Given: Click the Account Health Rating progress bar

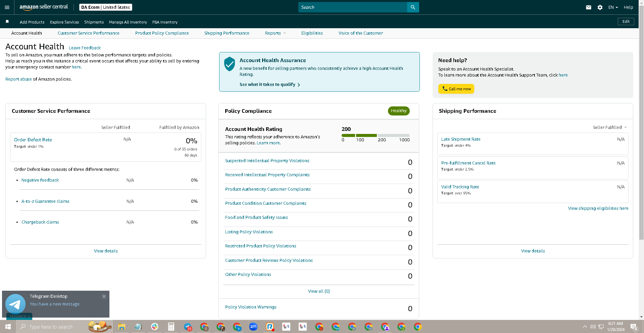Looking at the screenshot, I should tap(376, 135).
